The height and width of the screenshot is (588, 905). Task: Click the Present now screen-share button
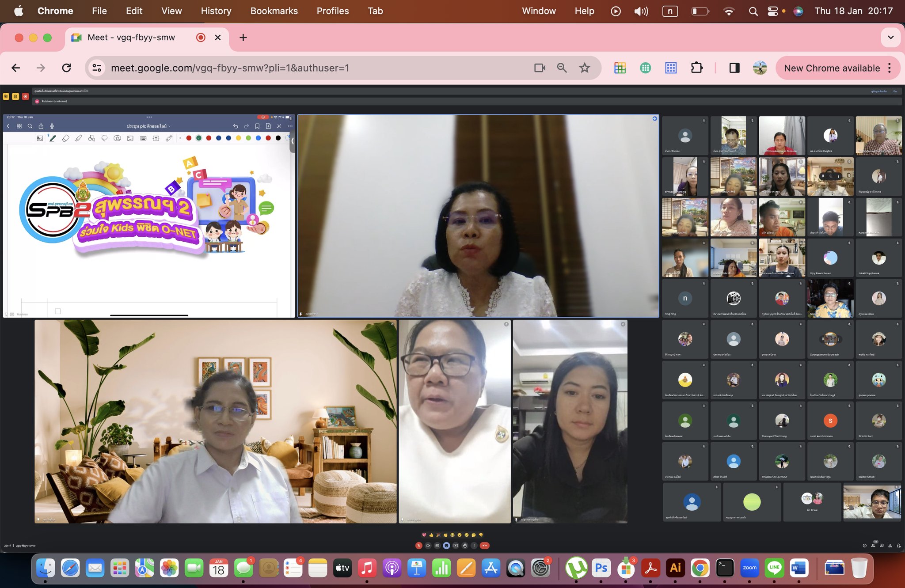[456, 546]
